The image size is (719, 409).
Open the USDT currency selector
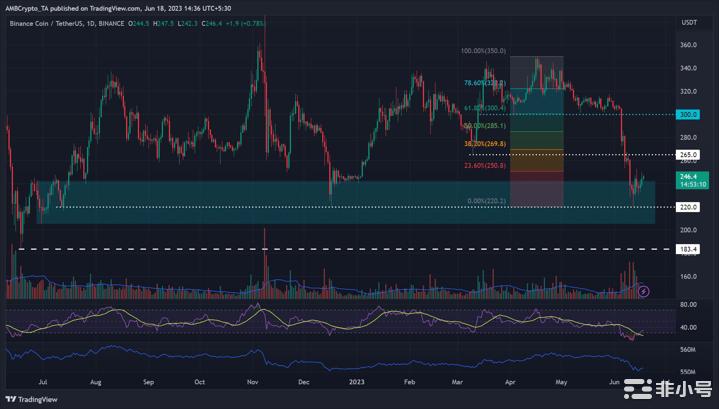pos(688,22)
